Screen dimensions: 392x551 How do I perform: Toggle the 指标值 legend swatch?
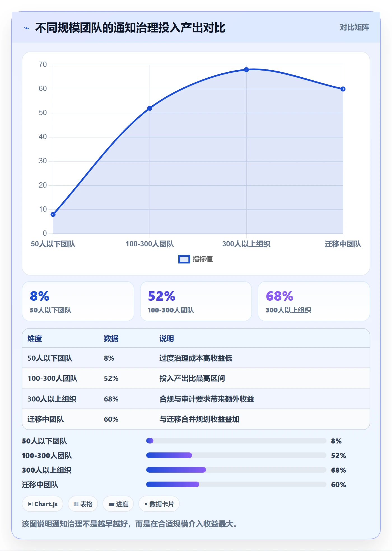(x=184, y=259)
